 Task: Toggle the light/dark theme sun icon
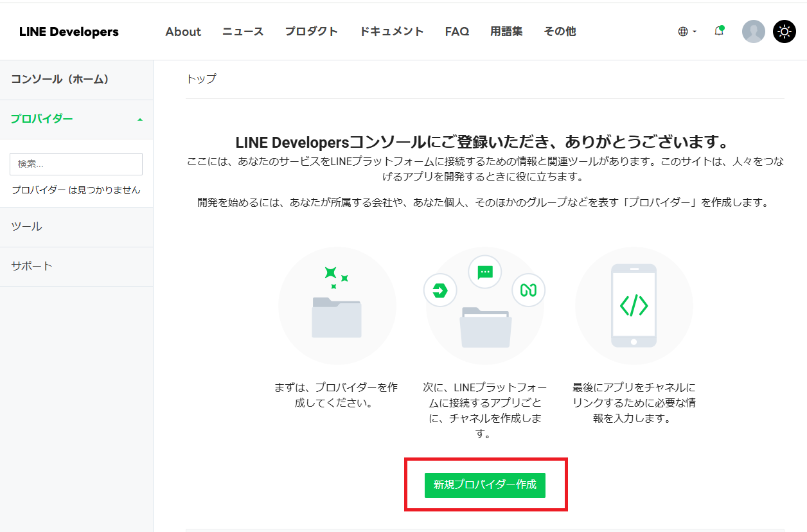tap(784, 31)
